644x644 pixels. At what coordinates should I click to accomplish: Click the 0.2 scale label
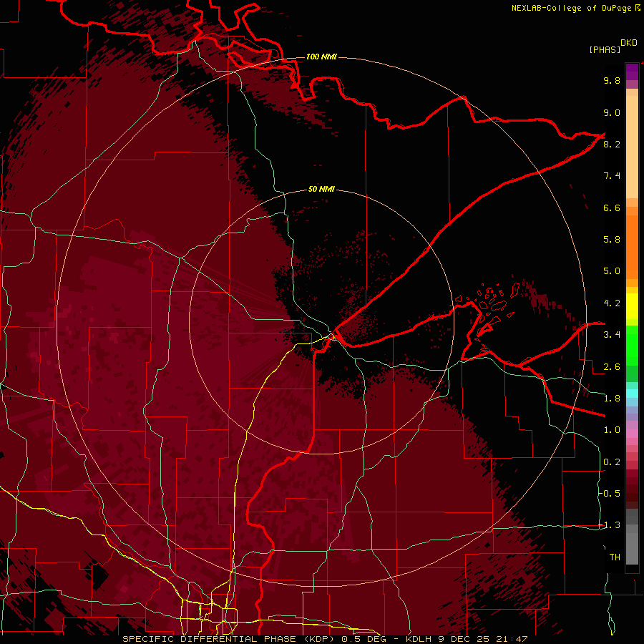(612, 462)
